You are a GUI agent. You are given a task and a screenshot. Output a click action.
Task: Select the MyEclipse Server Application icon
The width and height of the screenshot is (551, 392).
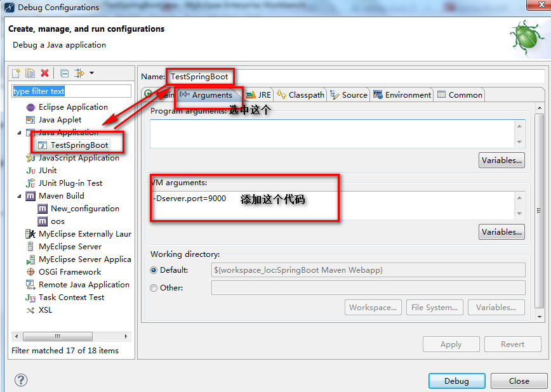[x=30, y=259]
